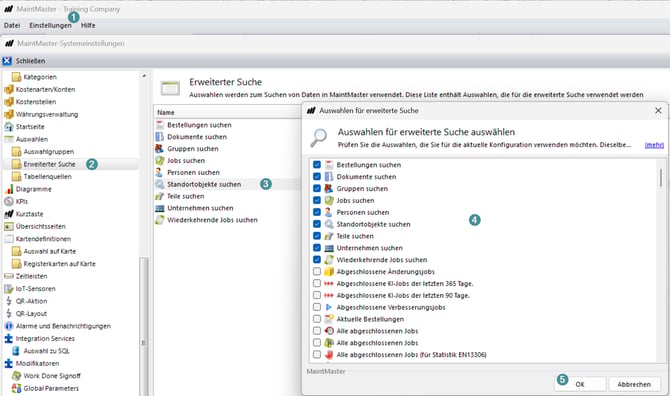Click the Personen suchen icon in the Name list
Screen dimensions: 670x396
pos(160,172)
